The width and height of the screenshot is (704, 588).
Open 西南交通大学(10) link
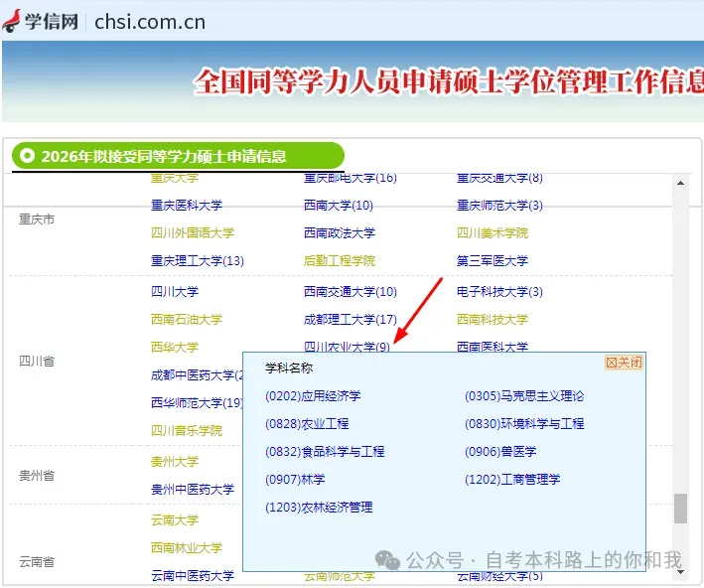(351, 292)
